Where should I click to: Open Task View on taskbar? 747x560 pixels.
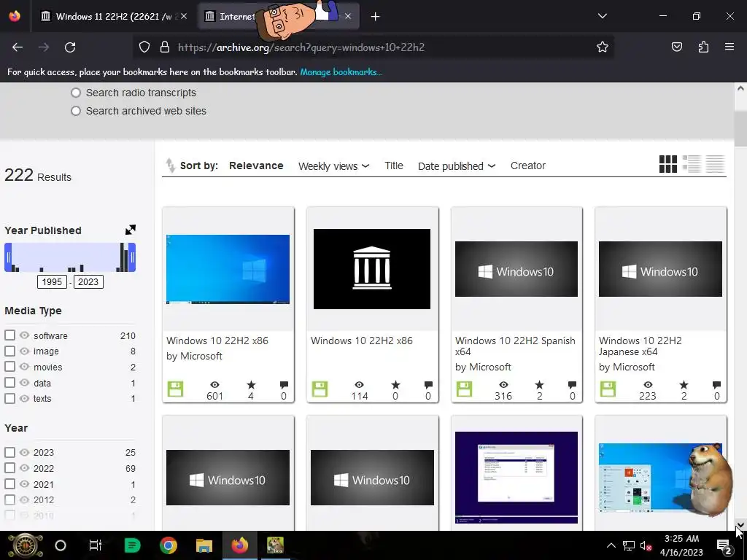(96, 545)
